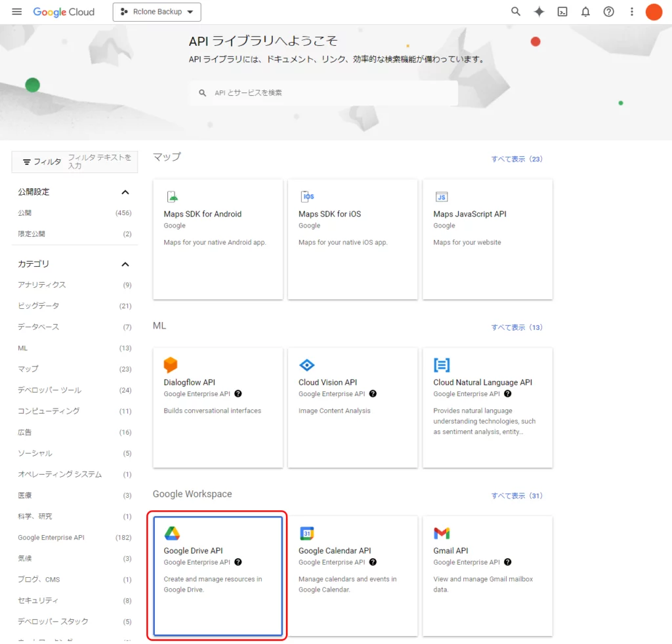Open the Maps SDK for iOS card

[352, 239]
